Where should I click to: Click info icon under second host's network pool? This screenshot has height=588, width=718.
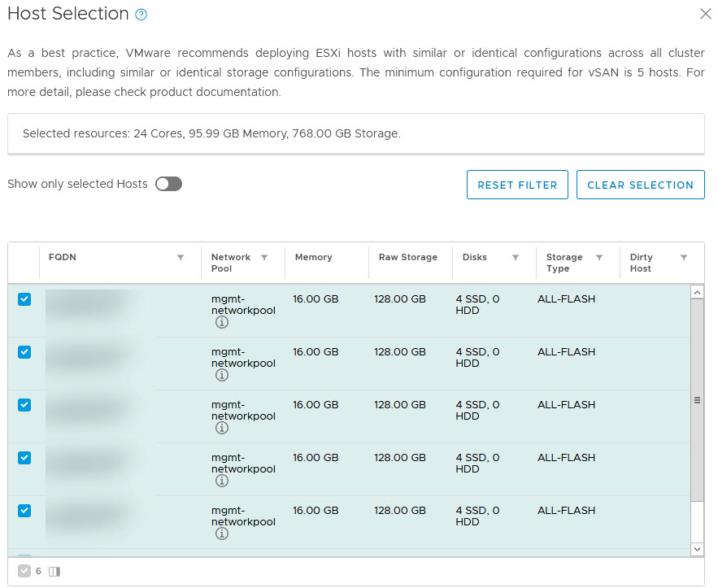221,376
